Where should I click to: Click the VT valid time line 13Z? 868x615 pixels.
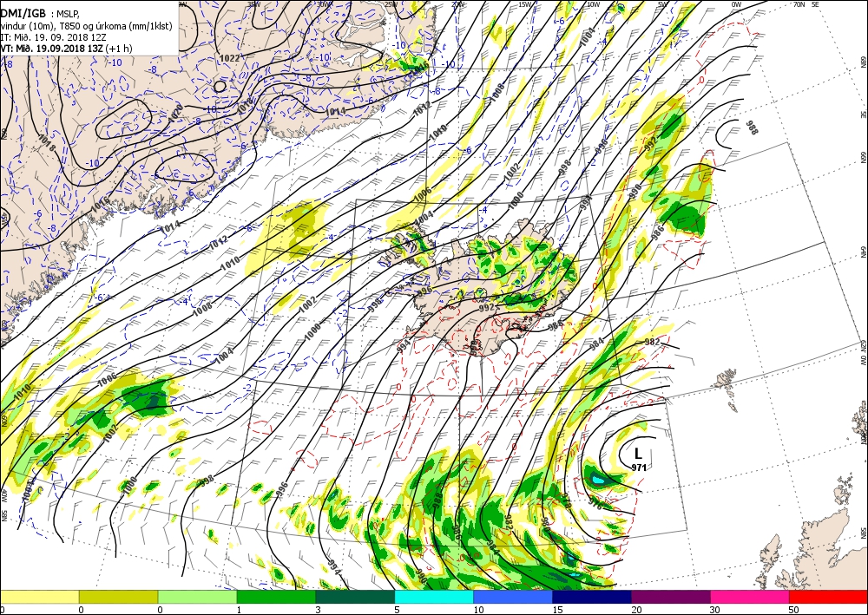(x=66, y=48)
